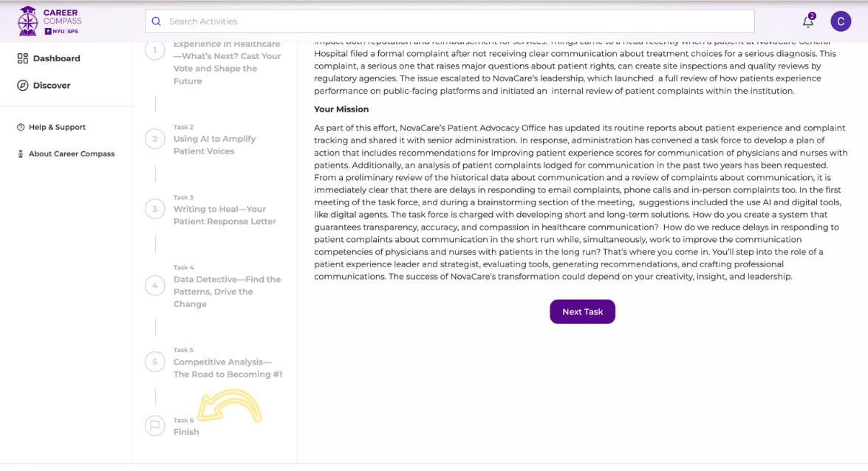Screen dimensions: 868x471
Task: Click the search magnifier icon
Action: pos(156,21)
